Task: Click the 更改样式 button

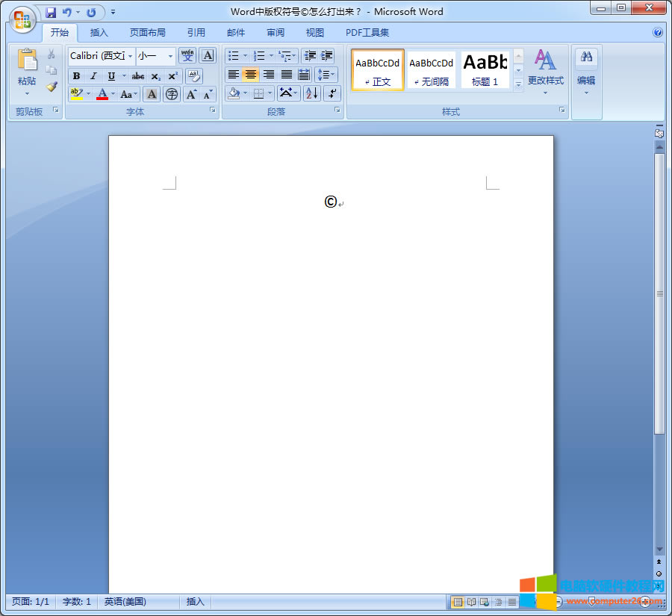Action: pyautogui.click(x=545, y=71)
